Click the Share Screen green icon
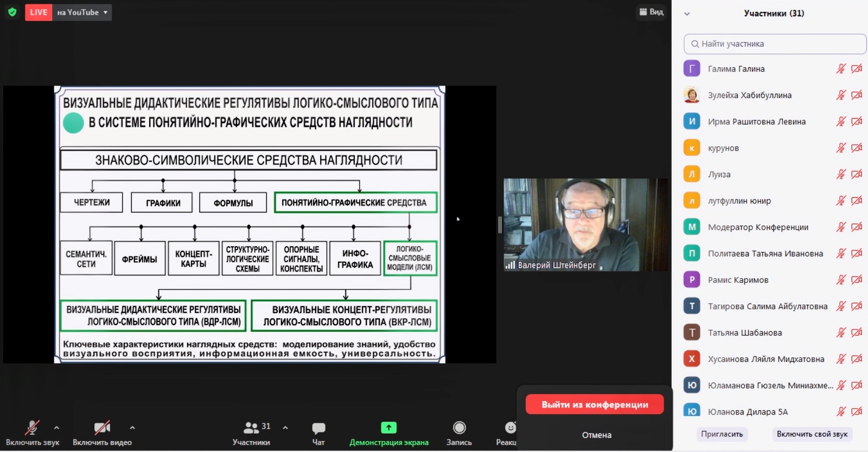 (388, 428)
